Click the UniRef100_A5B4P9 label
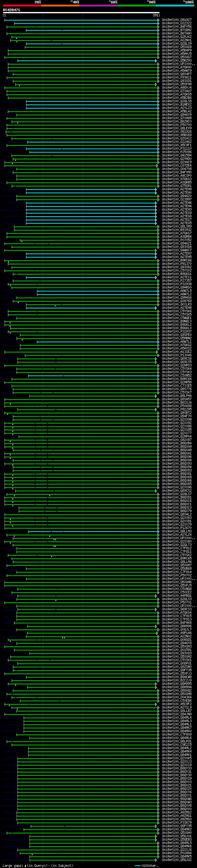 [177, 50]
